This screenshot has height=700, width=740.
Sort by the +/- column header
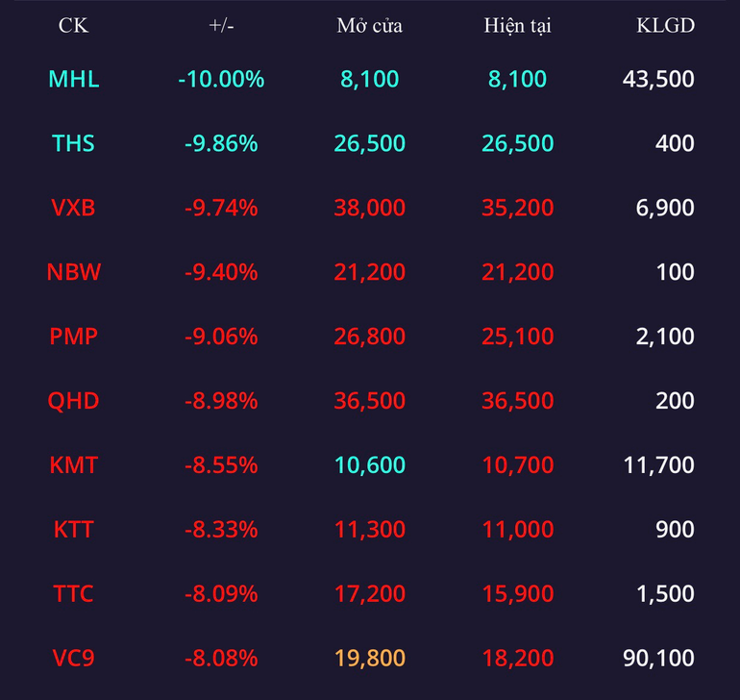(x=221, y=26)
